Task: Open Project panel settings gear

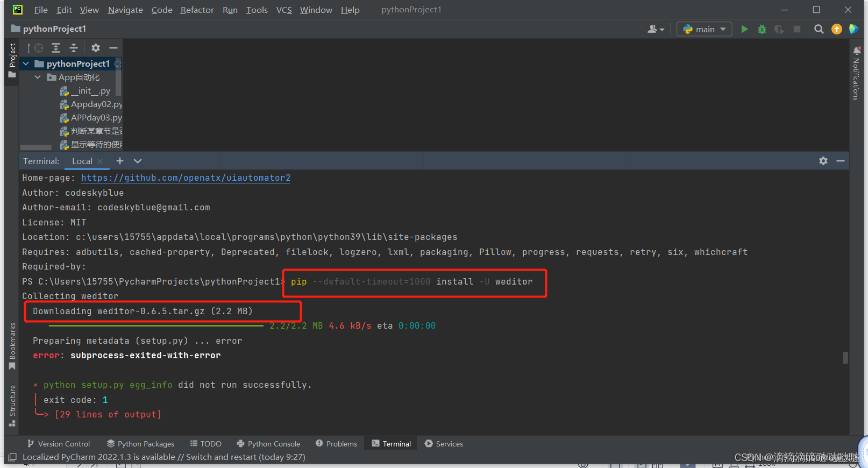Action: (96, 48)
